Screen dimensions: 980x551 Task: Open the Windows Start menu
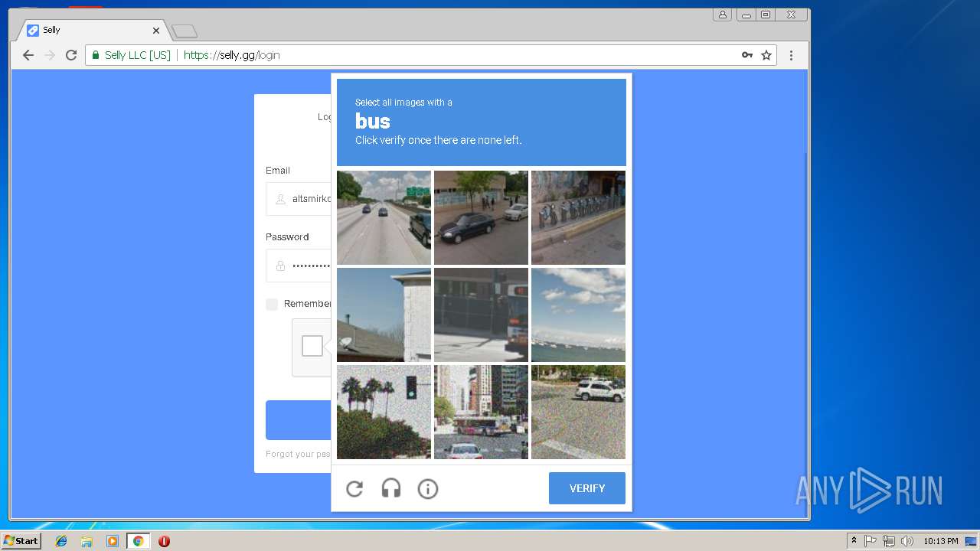(21, 540)
